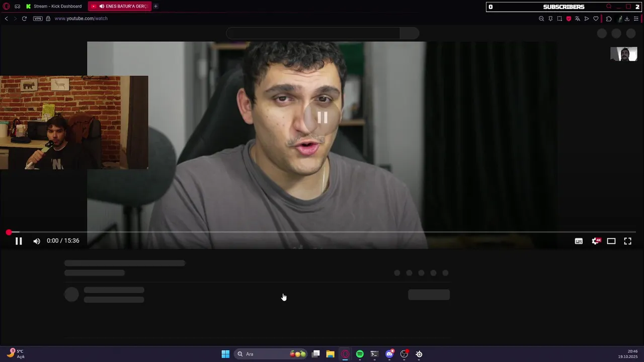Open the Windows Start menu
The image size is (644, 362).
225,354
